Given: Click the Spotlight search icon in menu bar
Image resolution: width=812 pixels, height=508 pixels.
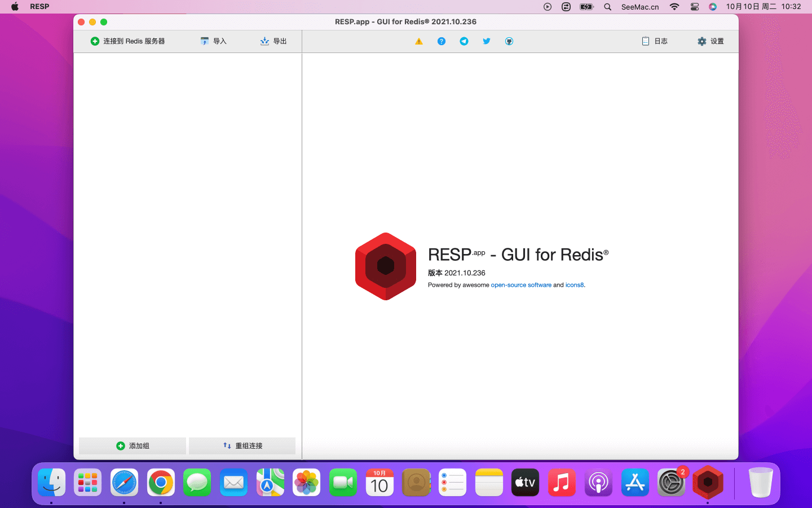Looking at the screenshot, I should pos(607,7).
